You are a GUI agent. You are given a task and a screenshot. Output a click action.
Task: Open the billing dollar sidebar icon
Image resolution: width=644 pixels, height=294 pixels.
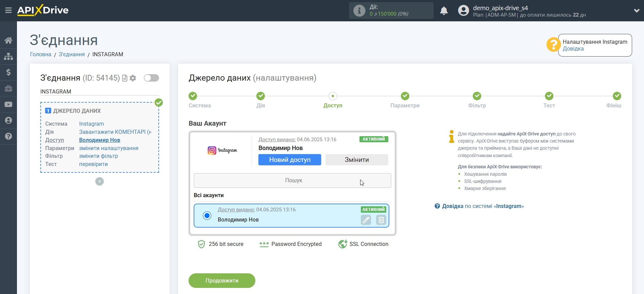coord(8,72)
